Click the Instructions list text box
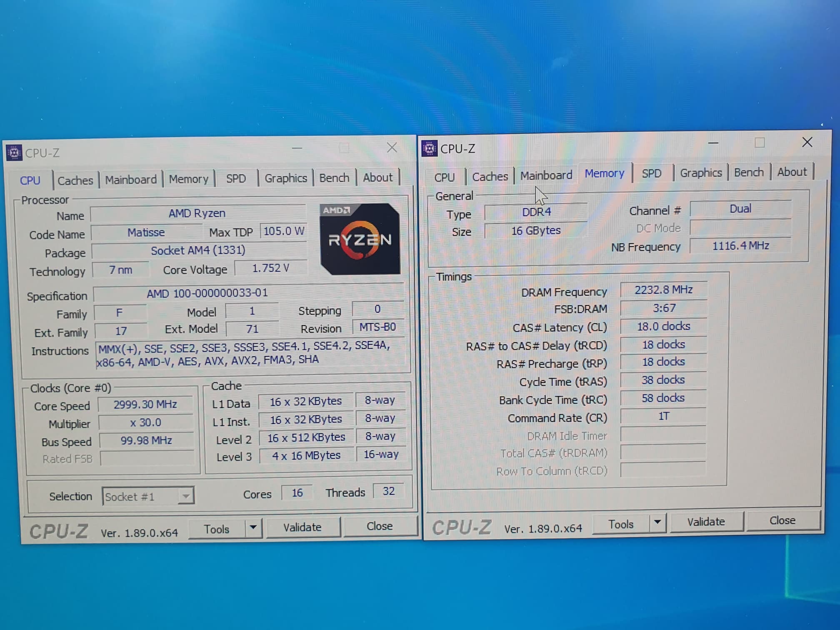The height and width of the screenshot is (630, 840). pos(250,354)
